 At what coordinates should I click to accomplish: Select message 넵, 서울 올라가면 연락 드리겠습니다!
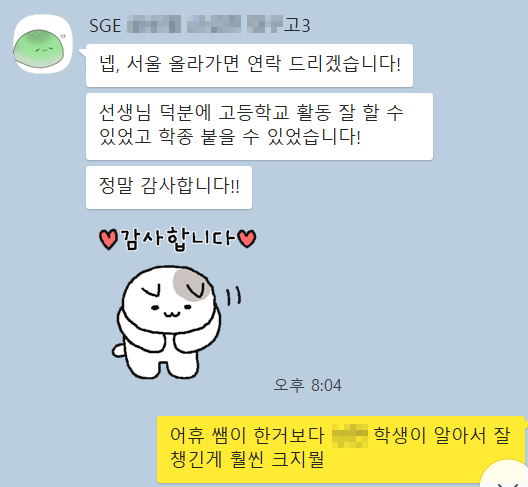pos(250,65)
